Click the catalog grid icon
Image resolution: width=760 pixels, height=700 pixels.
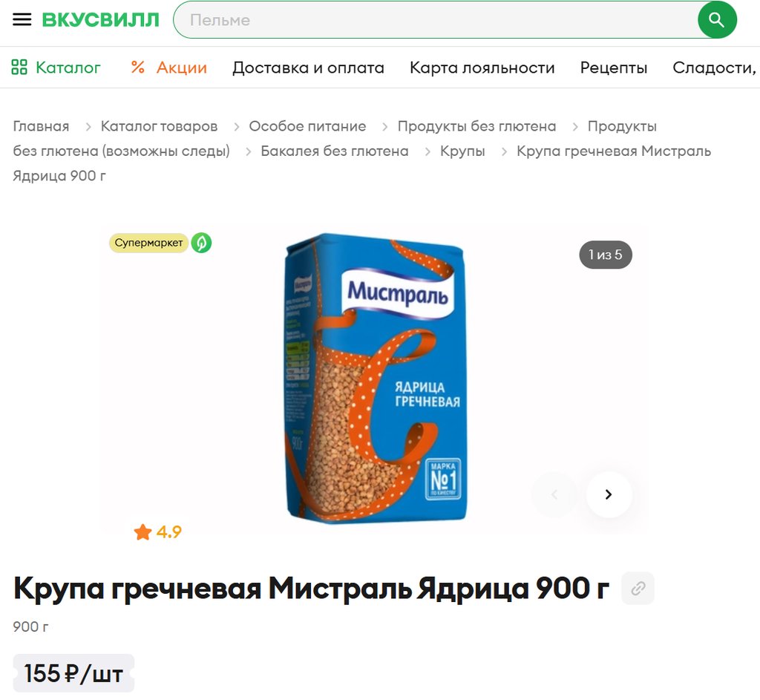[x=19, y=67]
